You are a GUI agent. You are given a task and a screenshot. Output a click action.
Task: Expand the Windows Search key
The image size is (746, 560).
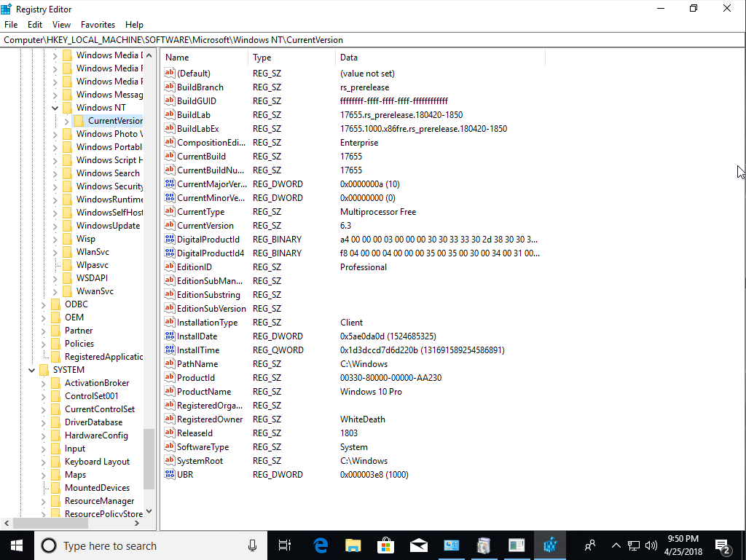(x=55, y=173)
